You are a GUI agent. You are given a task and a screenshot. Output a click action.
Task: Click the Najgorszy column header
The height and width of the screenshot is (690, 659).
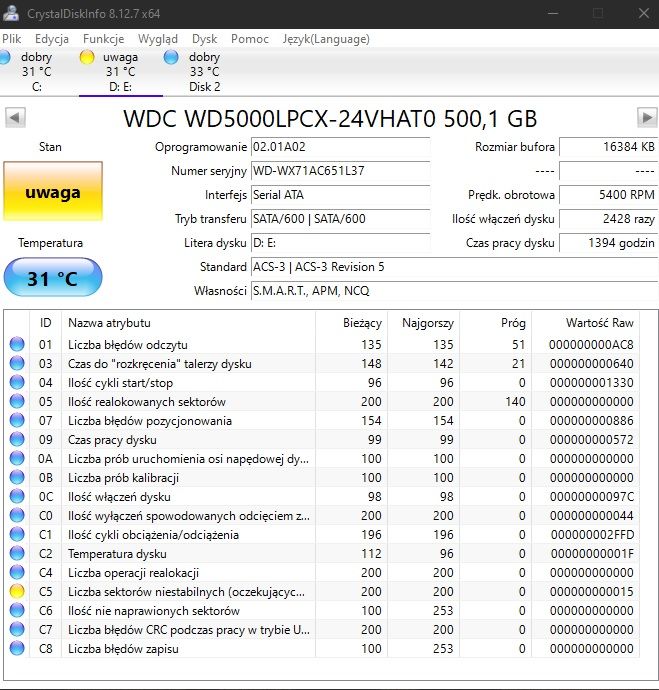pyautogui.click(x=424, y=323)
